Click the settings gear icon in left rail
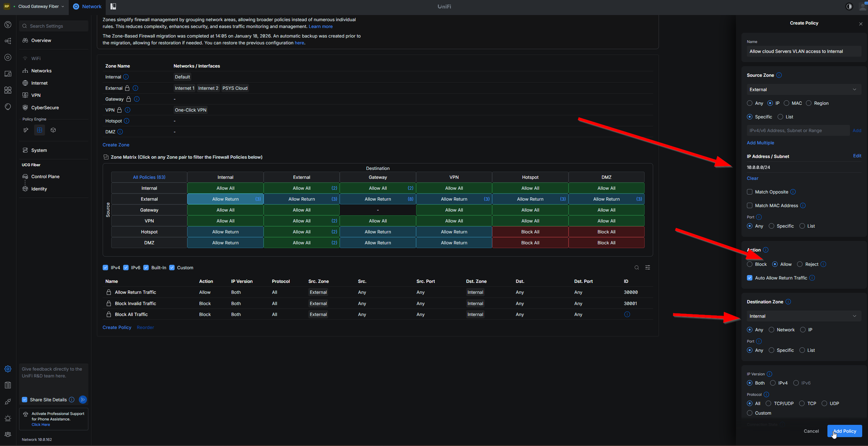The width and height of the screenshot is (868, 446). click(8, 369)
